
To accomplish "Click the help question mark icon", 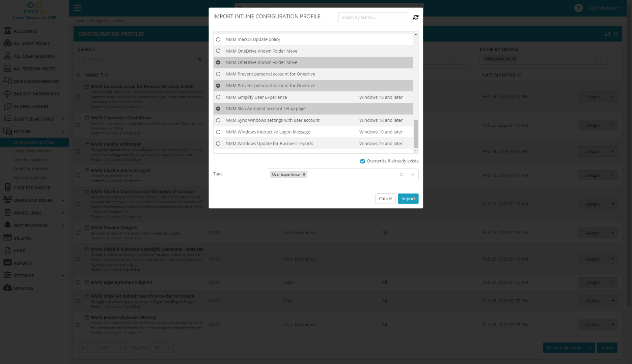I will 578,8.
